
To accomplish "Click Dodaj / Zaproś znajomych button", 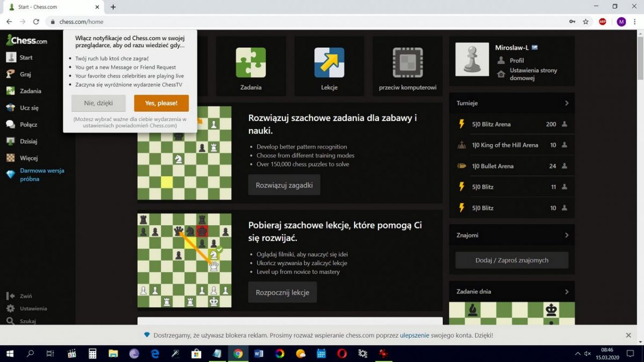I will 512,260.
